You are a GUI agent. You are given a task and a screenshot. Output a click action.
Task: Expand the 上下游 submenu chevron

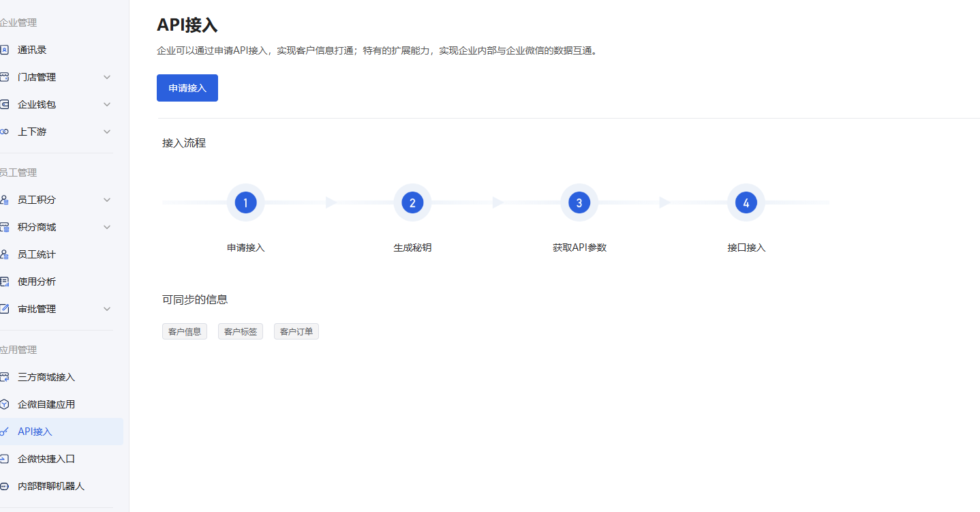(107, 132)
